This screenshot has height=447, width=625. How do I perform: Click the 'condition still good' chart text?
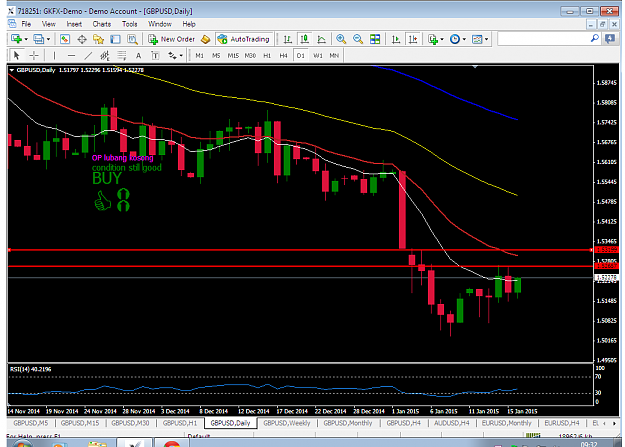pyautogui.click(x=127, y=168)
